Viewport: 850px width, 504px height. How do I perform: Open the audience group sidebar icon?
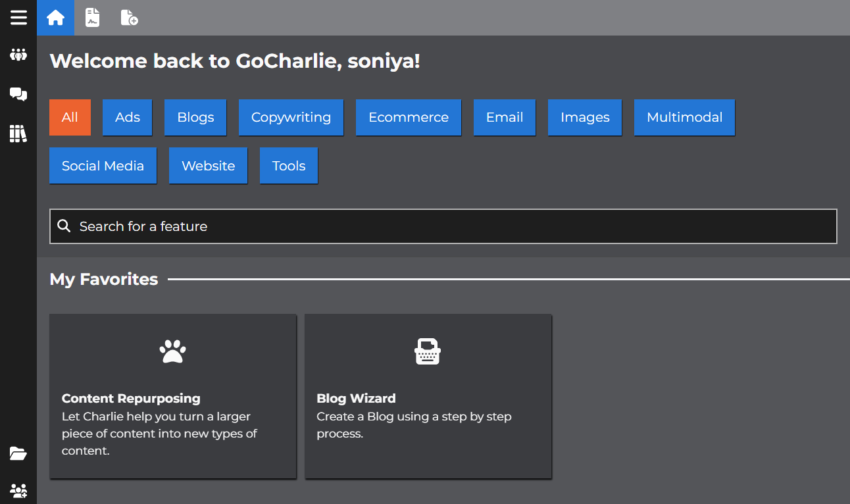coord(18,55)
